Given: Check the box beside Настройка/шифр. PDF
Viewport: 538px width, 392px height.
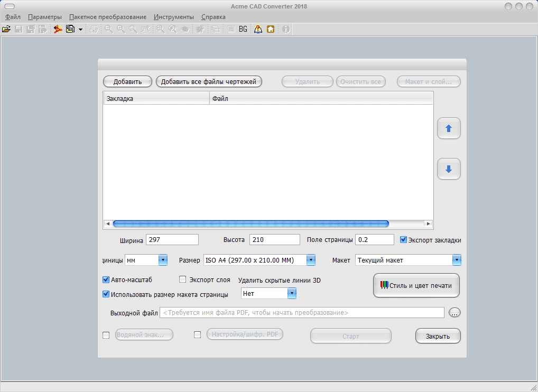Looking at the screenshot, I should 197,334.
